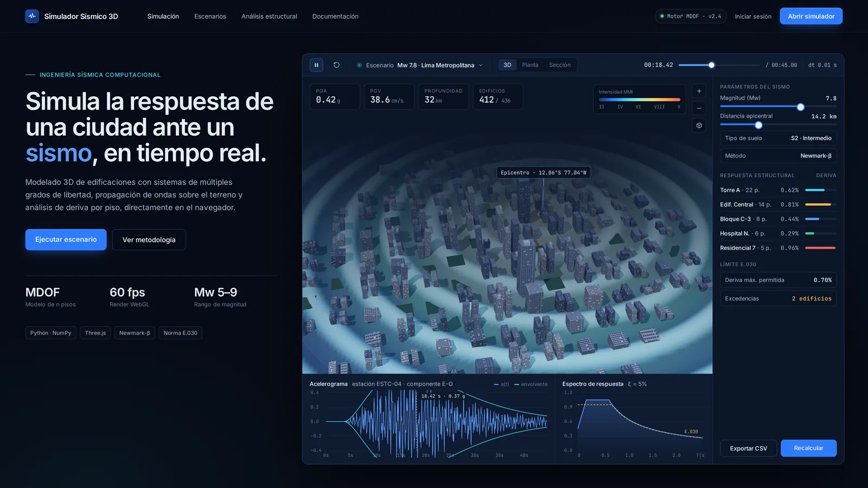Screen dimensions: 868x488
Task: Click the 3D cube view icon
Action: point(699,125)
